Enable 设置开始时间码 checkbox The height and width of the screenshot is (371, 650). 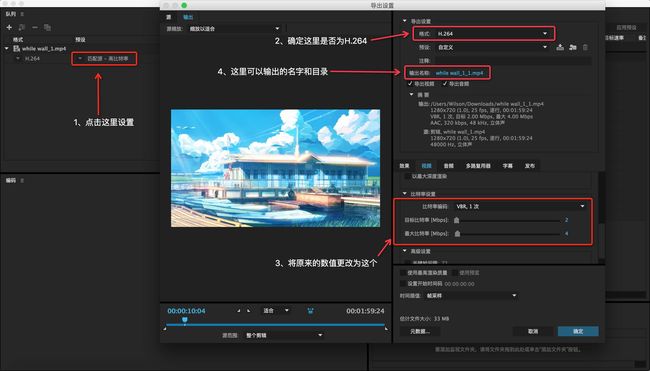[x=403, y=284]
